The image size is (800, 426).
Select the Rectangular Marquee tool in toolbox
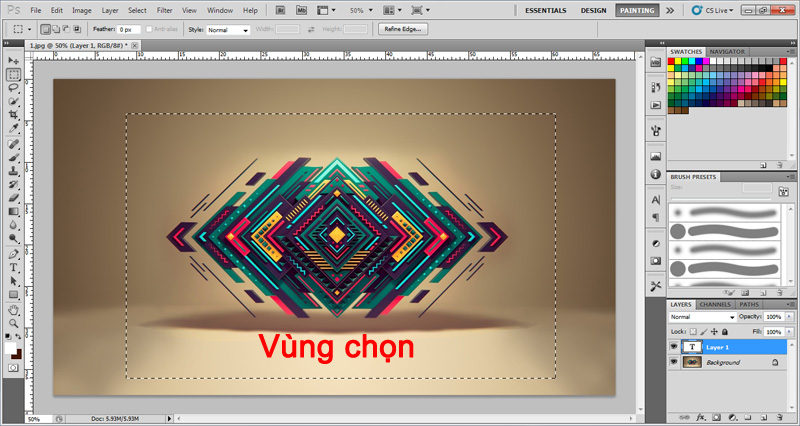pos(13,74)
